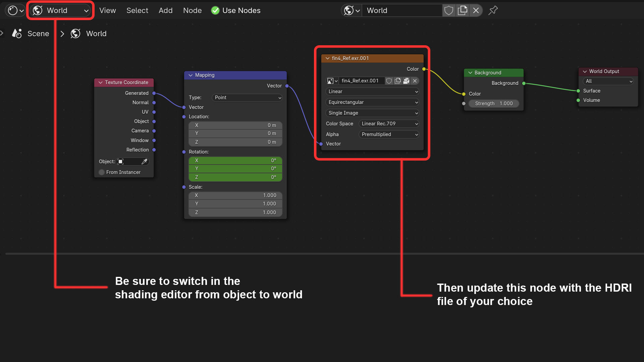Open the World shader type dropdown
This screenshot has width=644, height=362.
pyautogui.click(x=60, y=10)
